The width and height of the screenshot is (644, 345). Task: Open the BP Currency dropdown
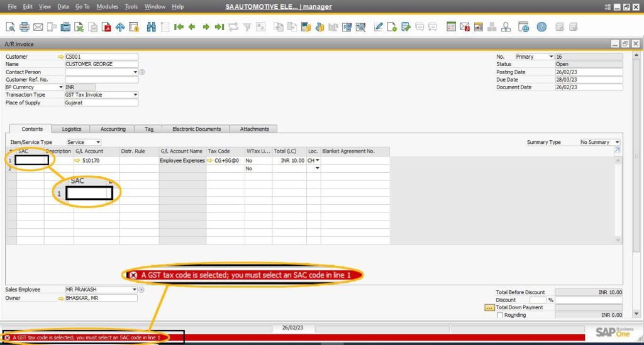[61, 87]
